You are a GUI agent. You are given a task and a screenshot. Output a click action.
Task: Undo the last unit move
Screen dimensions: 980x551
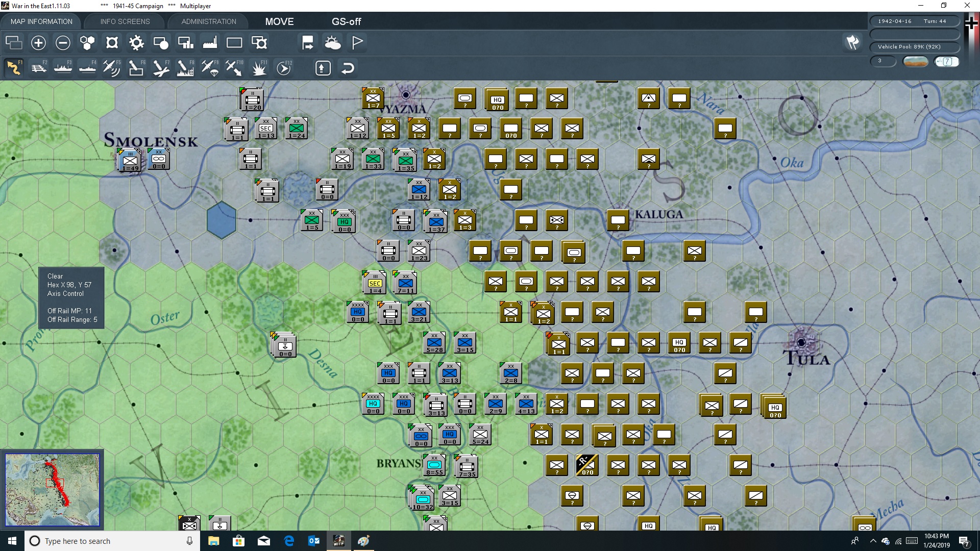click(x=348, y=67)
